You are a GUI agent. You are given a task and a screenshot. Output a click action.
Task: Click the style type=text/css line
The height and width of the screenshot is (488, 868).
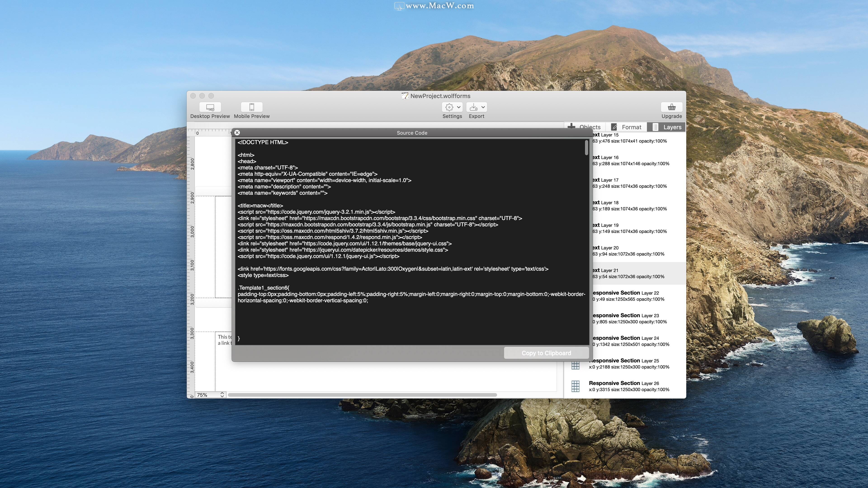click(263, 275)
